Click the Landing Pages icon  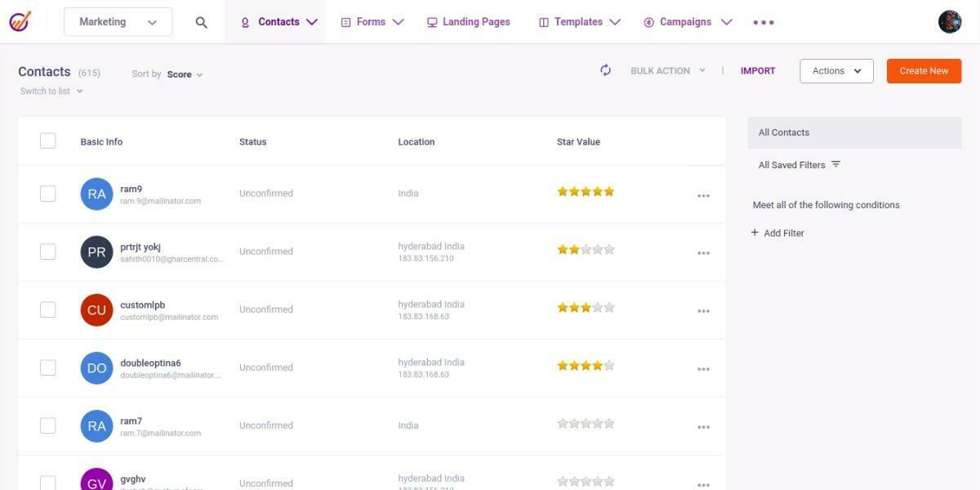(432, 22)
